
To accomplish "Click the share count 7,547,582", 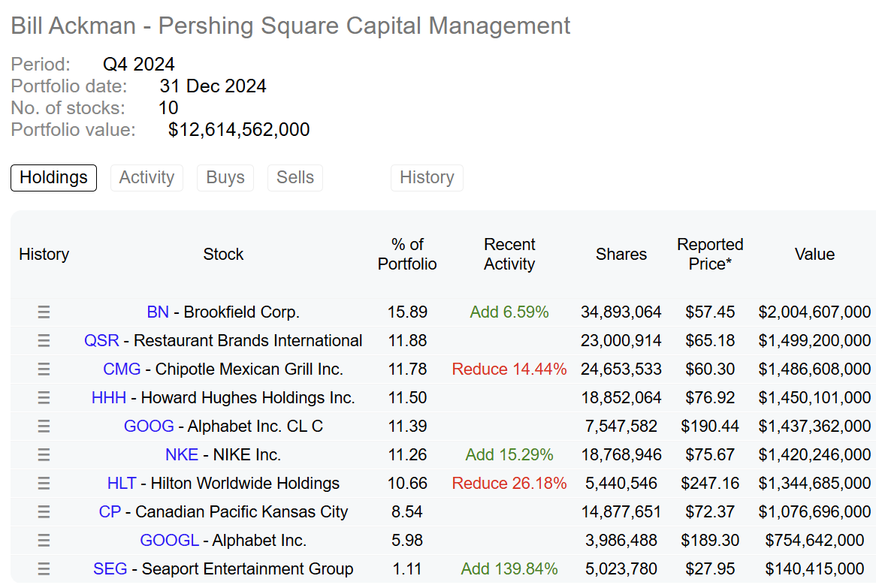I will point(621,426).
